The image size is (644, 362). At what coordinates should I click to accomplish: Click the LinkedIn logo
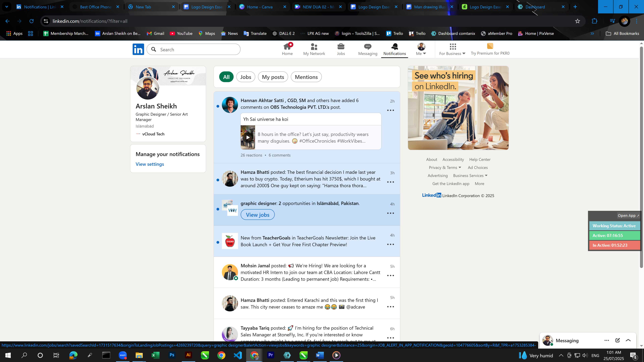pyautogui.click(x=138, y=49)
